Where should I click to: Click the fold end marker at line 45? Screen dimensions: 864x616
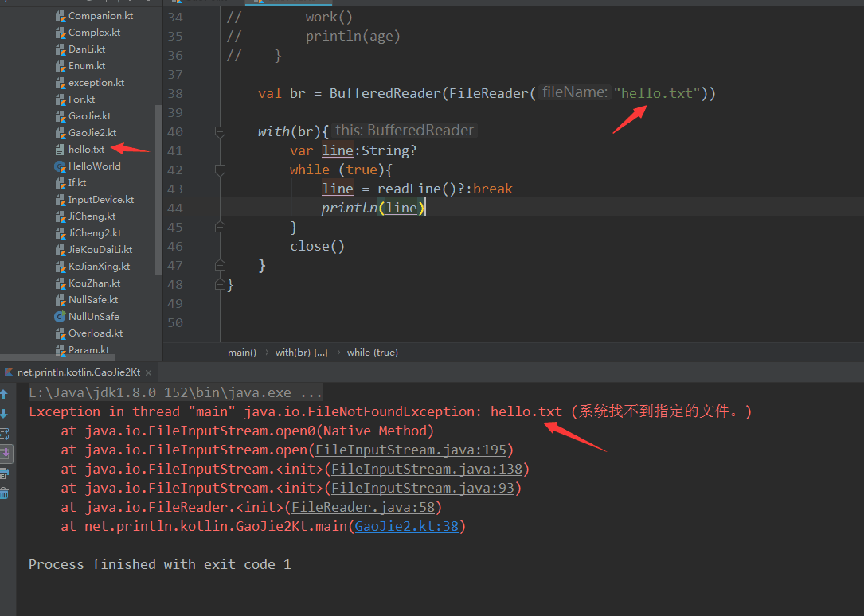(220, 227)
